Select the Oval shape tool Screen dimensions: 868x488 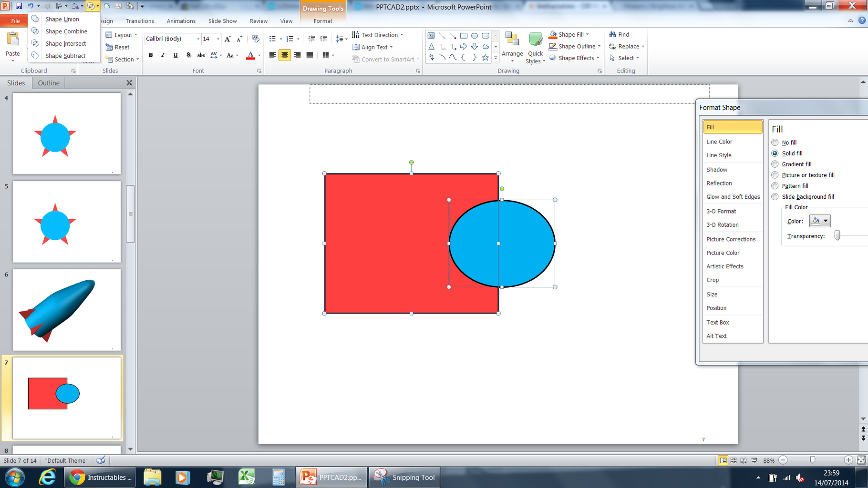coord(474,35)
